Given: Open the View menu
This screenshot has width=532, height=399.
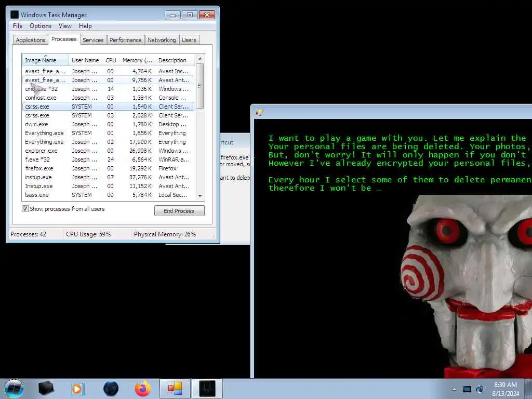Looking at the screenshot, I should click(x=65, y=26).
